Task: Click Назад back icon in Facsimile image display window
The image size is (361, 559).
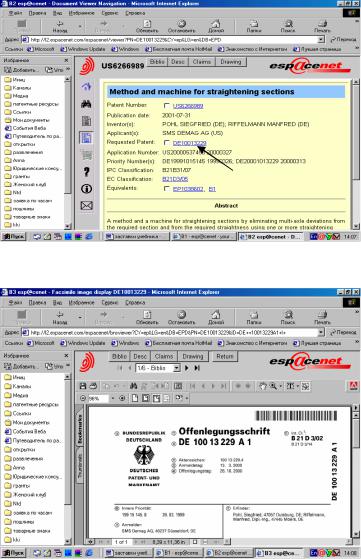Action: click(x=60, y=317)
